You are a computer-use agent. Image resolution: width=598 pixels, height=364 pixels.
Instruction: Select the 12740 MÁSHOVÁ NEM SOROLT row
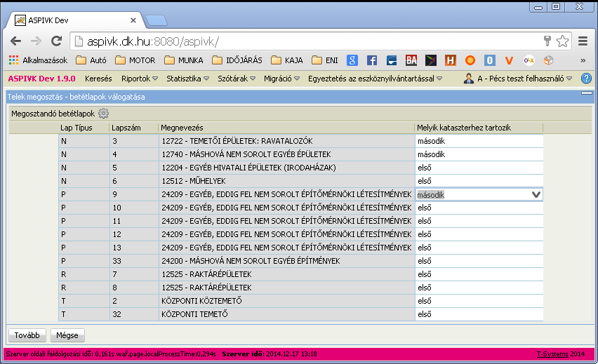(x=301, y=154)
